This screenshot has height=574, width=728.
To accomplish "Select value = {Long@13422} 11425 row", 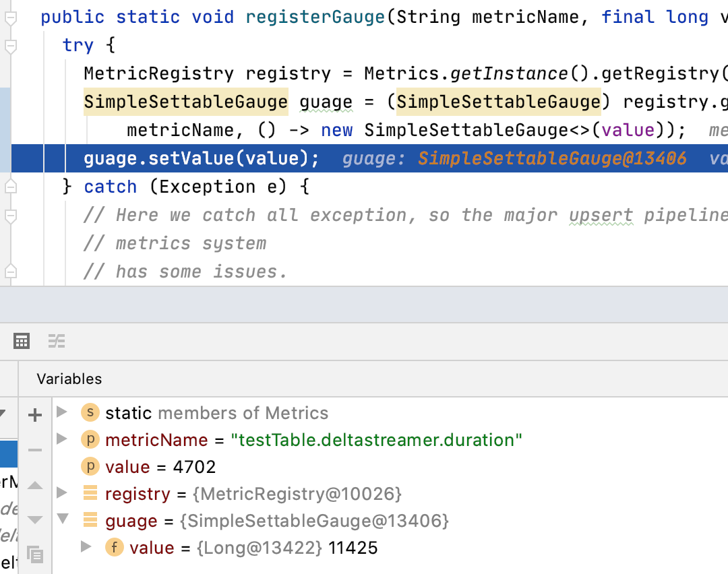I will (x=390, y=548).
